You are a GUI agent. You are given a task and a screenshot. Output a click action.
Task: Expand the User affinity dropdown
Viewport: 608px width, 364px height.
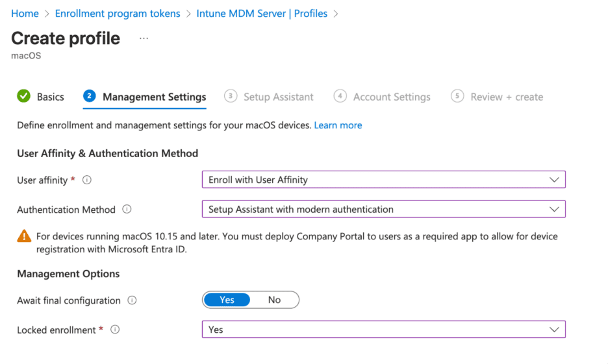383,180
